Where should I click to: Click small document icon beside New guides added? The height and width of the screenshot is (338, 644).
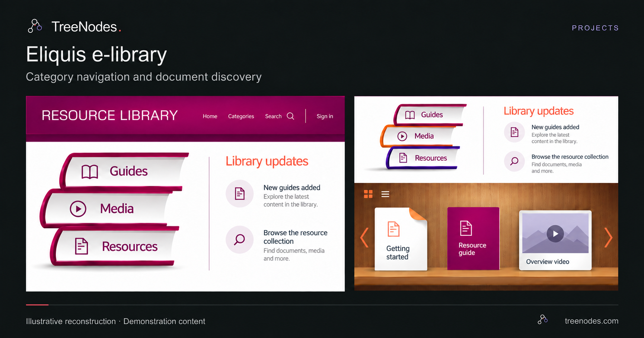(514, 132)
